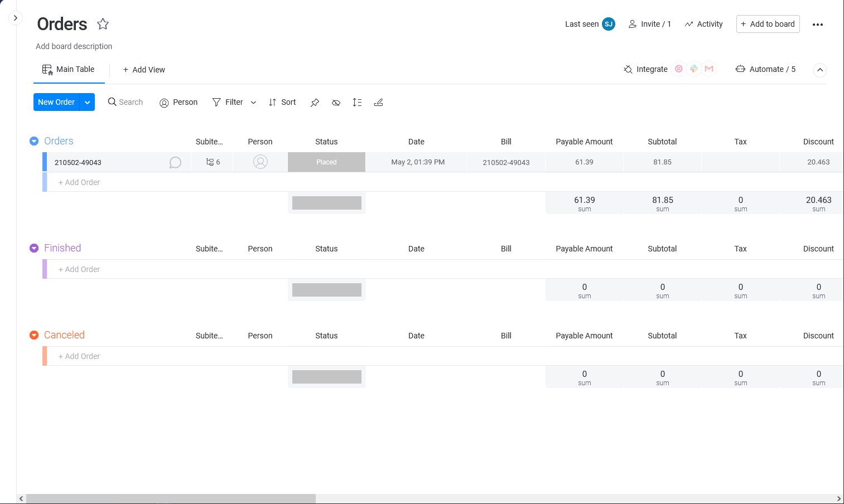Click the Placed status cell
This screenshot has width=844, height=504.
pyautogui.click(x=326, y=162)
